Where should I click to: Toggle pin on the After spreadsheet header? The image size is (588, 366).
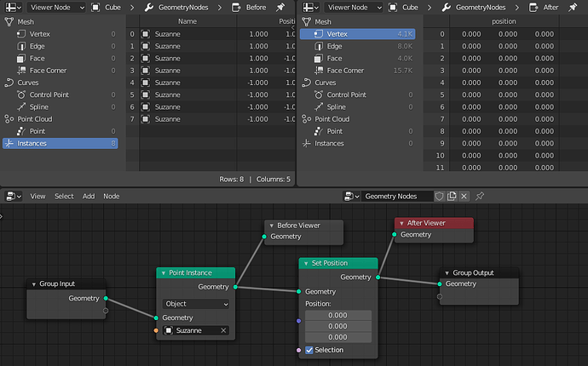[573, 7]
